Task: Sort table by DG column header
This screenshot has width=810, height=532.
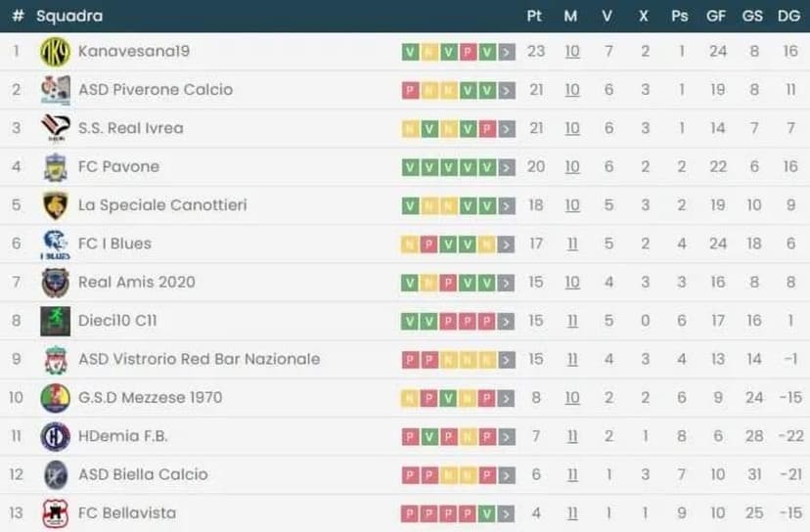Action: coord(788,16)
